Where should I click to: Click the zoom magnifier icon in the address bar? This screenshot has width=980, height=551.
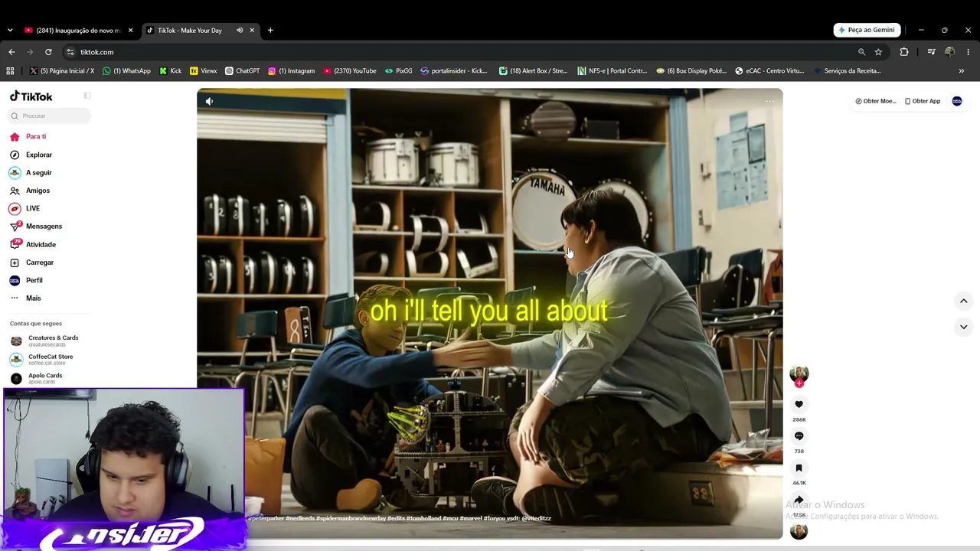[x=861, y=52]
